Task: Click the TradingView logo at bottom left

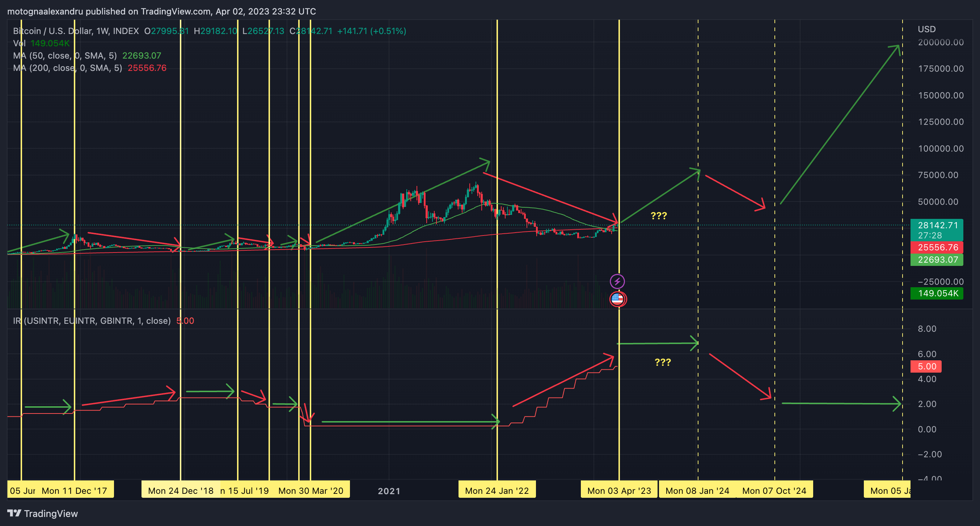Action: [x=43, y=513]
